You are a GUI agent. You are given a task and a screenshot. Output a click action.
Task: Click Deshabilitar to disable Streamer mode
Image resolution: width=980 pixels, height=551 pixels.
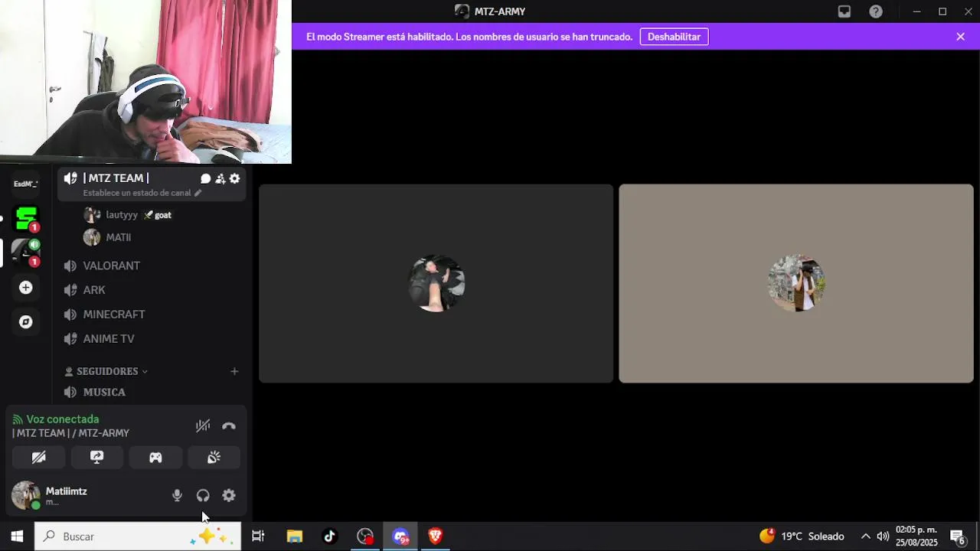[674, 37]
